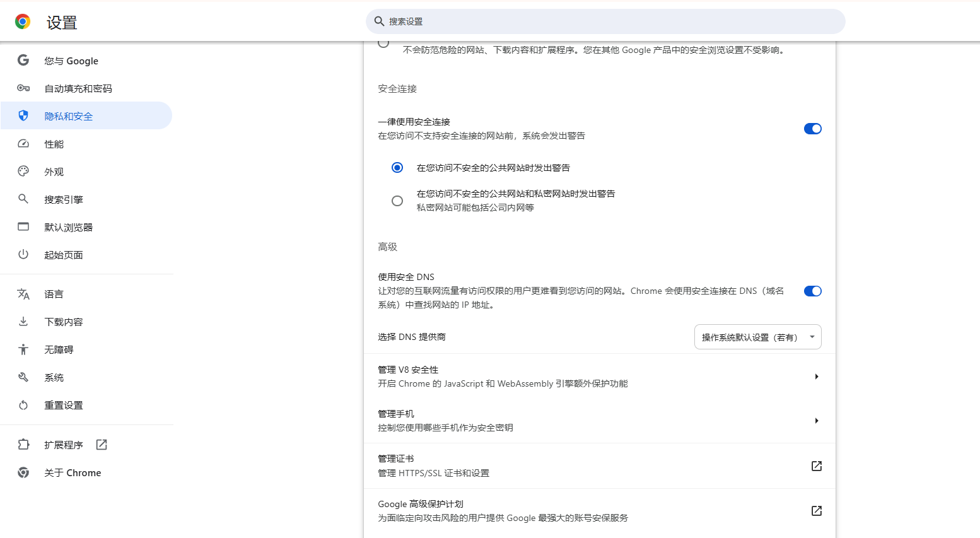
Task: Click the external link icon beside 扩展程序
Action: (102, 445)
